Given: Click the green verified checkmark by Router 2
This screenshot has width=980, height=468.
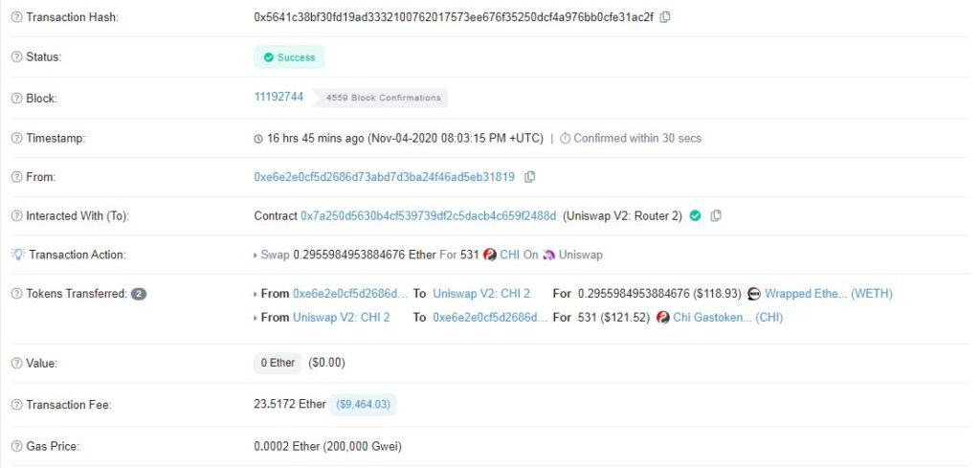Looking at the screenshot, I should [x=695, y=215].
